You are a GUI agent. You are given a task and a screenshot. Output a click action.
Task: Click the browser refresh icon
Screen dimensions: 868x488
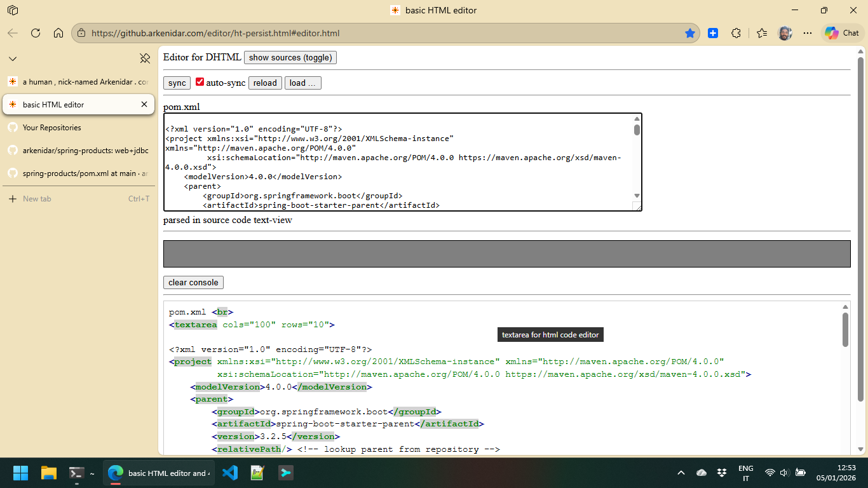[x=36, y=33]
